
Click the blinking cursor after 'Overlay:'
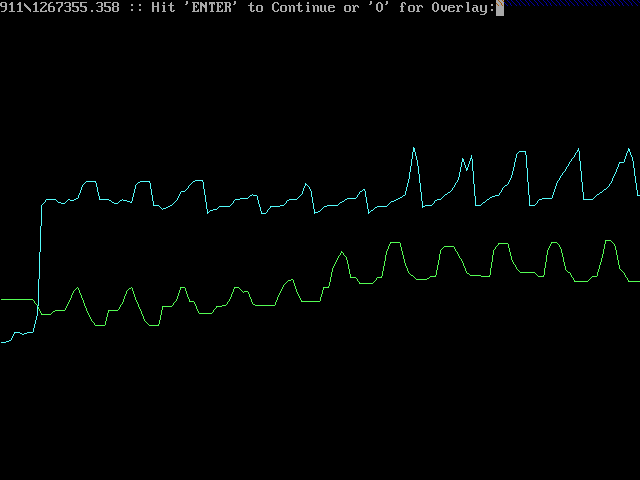[x=500, y=8]
